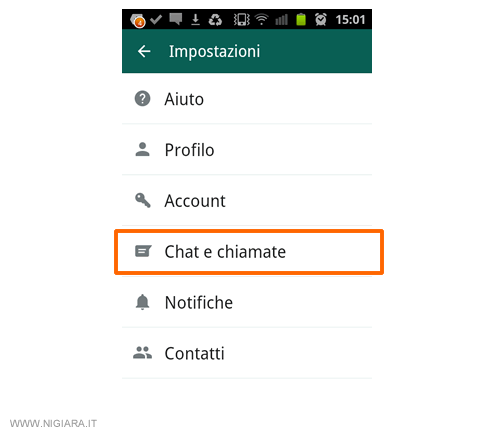Image resolution: width=500 pixels, height=440 pixels.
Task: Click the Account key icon
Action: pos(143,200)
